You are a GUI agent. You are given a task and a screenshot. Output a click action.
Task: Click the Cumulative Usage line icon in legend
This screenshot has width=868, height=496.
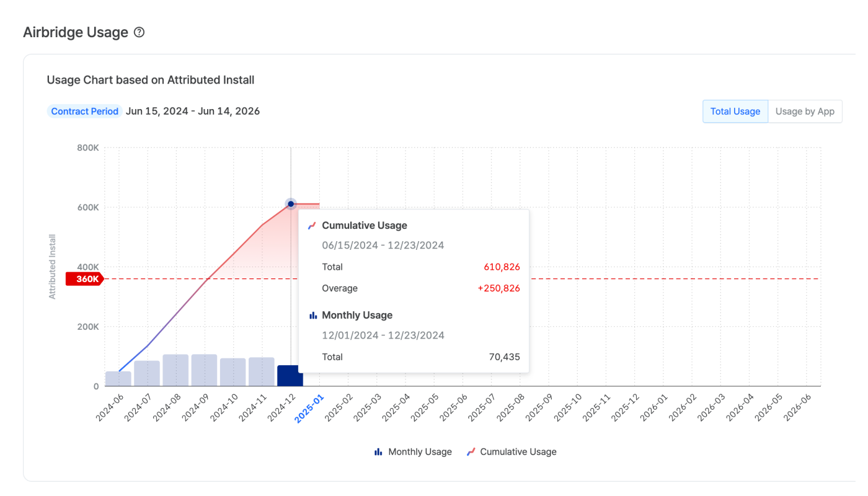point(471,452)
